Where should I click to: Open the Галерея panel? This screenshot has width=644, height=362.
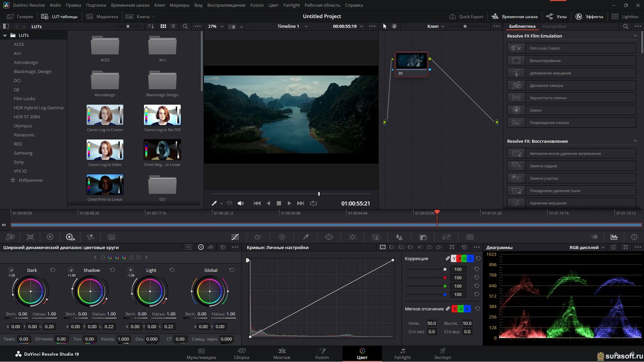20,17
